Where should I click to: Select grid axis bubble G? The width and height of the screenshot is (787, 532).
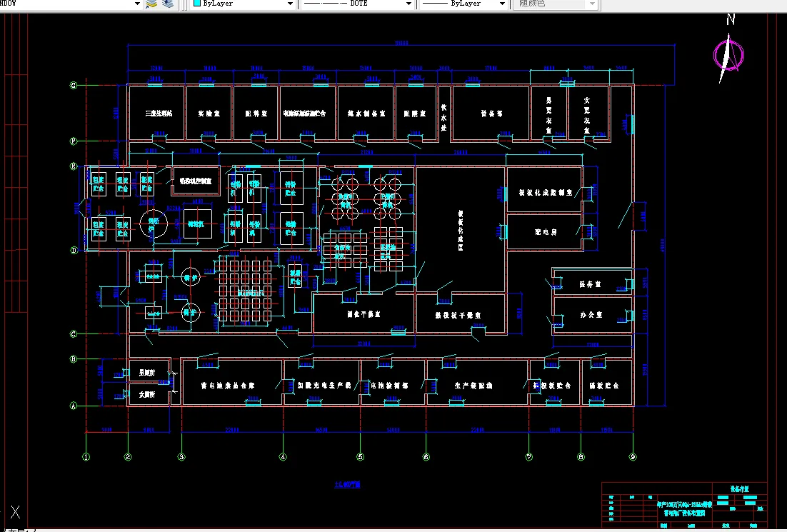(74, 85)
